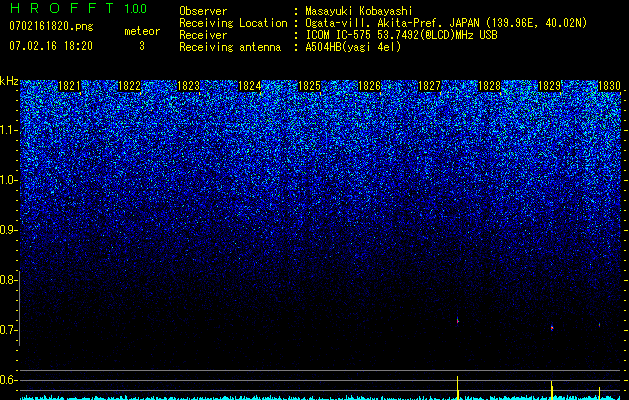Click the 1823 time marker
Viewport: 629px width, 400px height.
click(189, 86)
